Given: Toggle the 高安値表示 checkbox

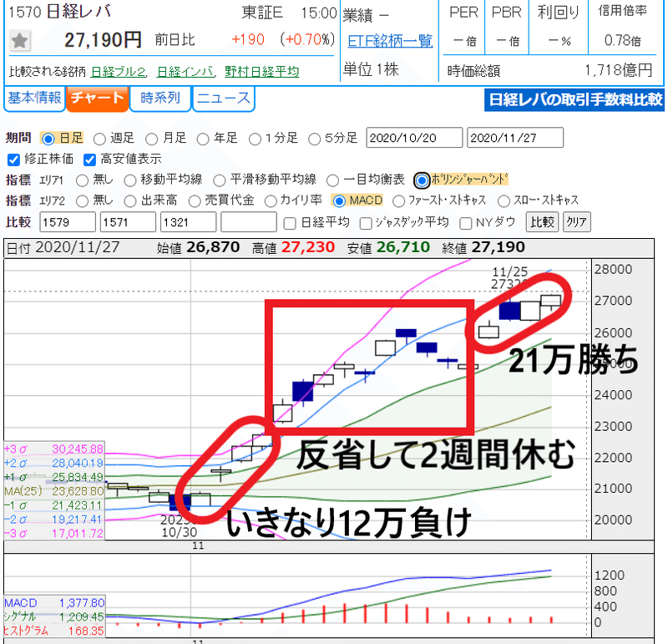Looking at the screenshot, I should (89, 160).
